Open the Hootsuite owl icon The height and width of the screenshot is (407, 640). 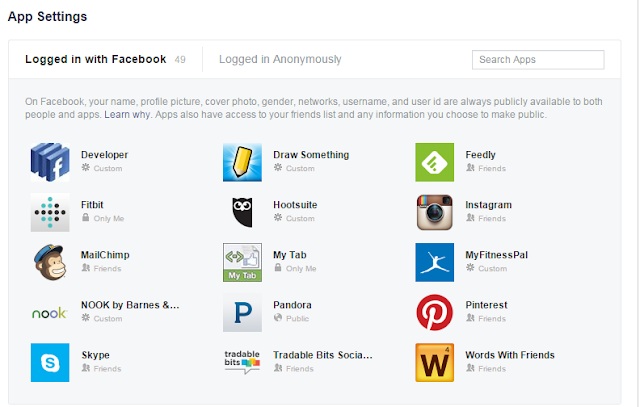[242, 211]
